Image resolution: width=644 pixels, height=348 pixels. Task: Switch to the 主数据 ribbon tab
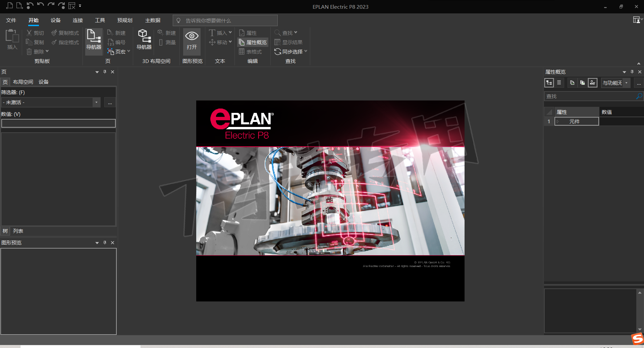coord(153,20)
